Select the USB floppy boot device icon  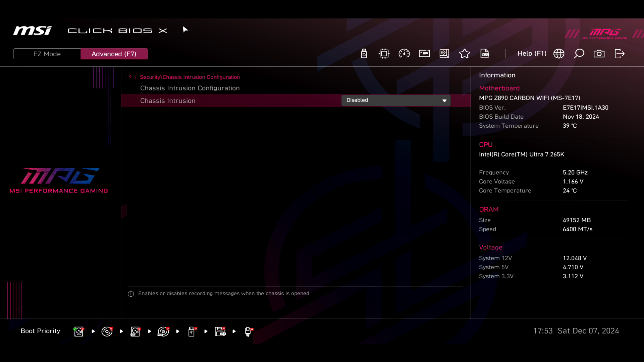(220, 331)
